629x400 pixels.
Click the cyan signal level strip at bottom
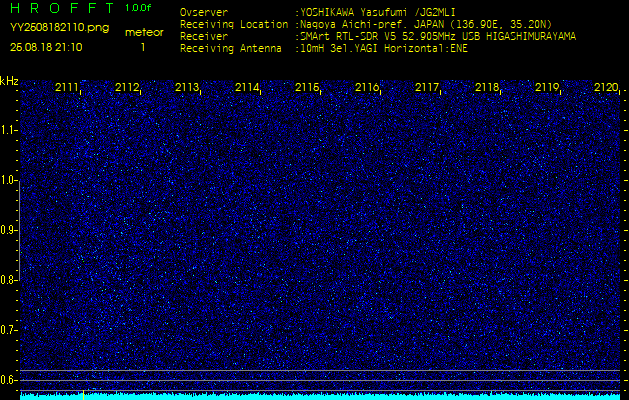[320, 397]
